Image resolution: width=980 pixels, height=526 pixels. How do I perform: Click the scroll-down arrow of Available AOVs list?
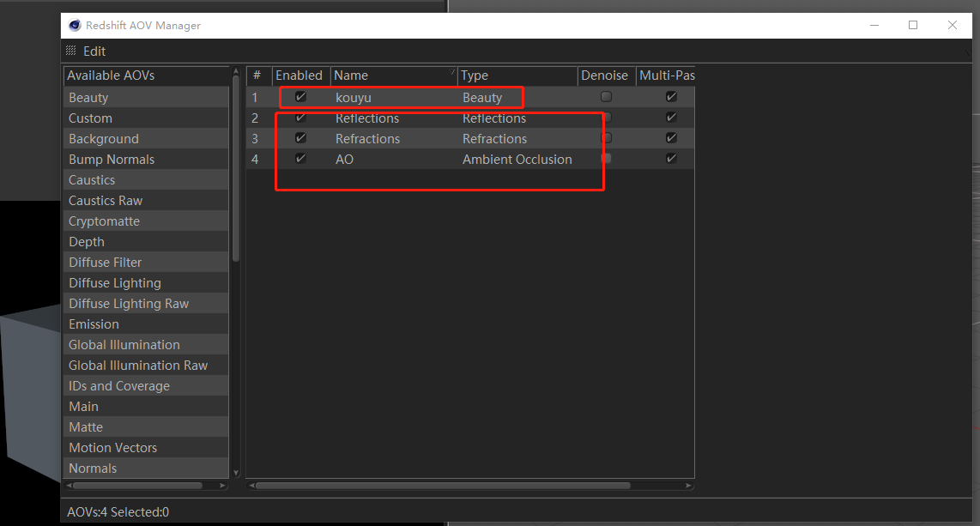click(x=236, y=473)
